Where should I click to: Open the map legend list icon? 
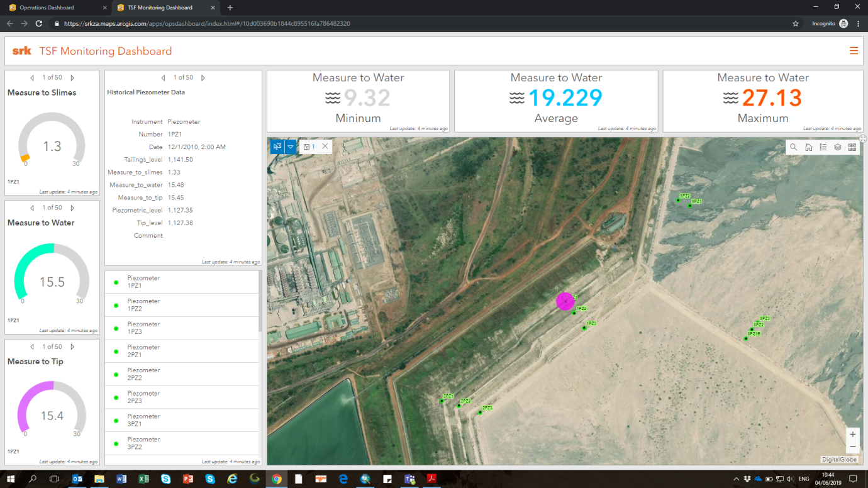tap(823, 147)
